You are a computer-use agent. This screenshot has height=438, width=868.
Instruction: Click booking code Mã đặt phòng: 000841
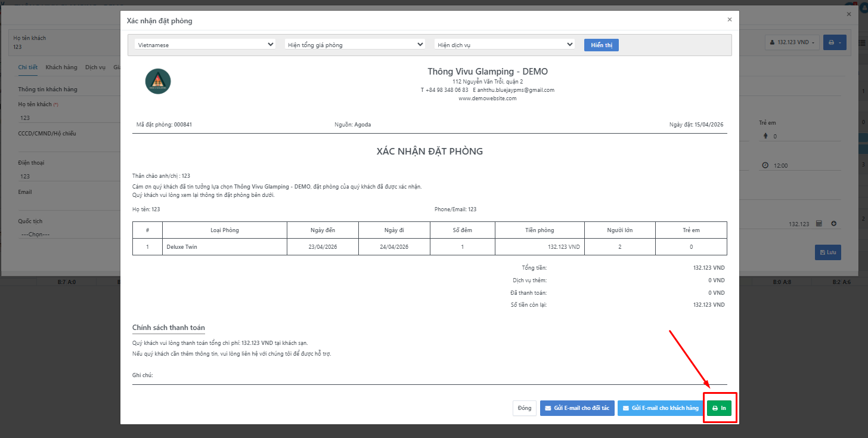(x=165, y=125)
